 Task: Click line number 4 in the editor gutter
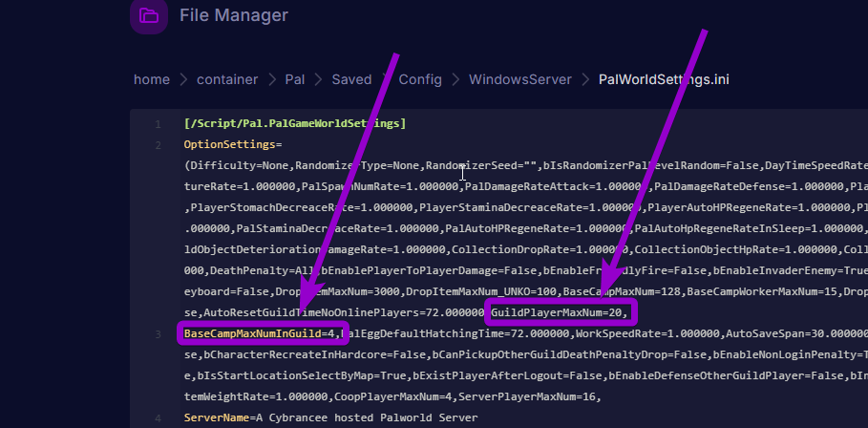(158, 418)
